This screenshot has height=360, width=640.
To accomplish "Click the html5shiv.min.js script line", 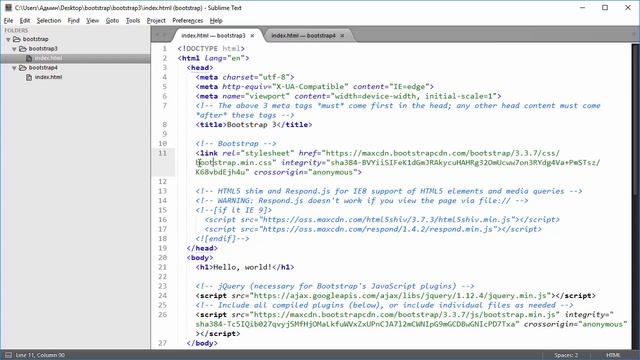I will tap(382, 220).
